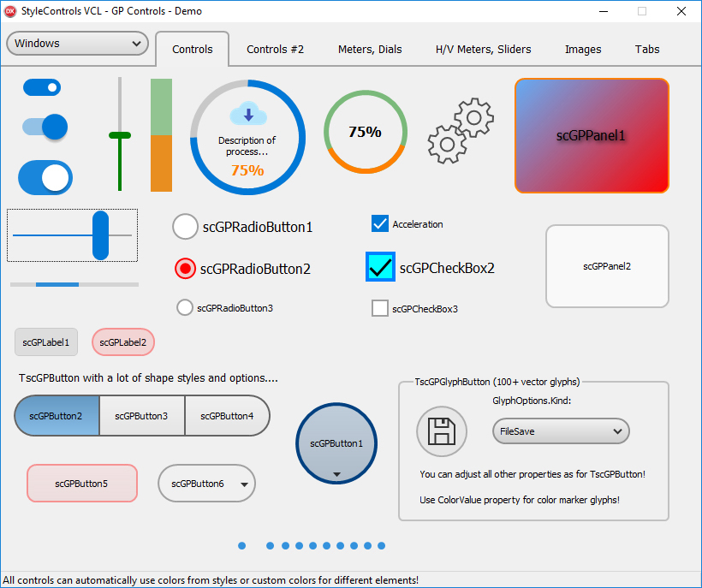Screen dimensions: 702x588
Task: Open the Windows style dropdown
Action: coord(77,44)
